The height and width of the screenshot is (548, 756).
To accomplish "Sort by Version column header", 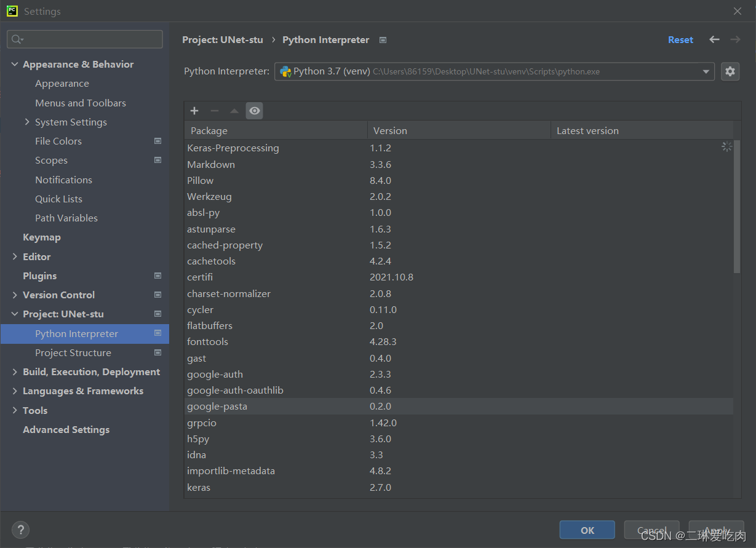I will click(459, 130).
